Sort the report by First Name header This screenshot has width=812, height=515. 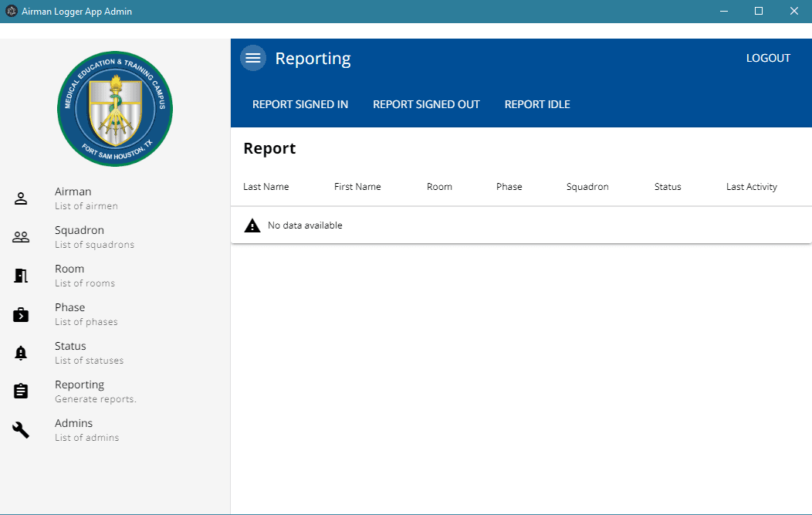point(357,187)
